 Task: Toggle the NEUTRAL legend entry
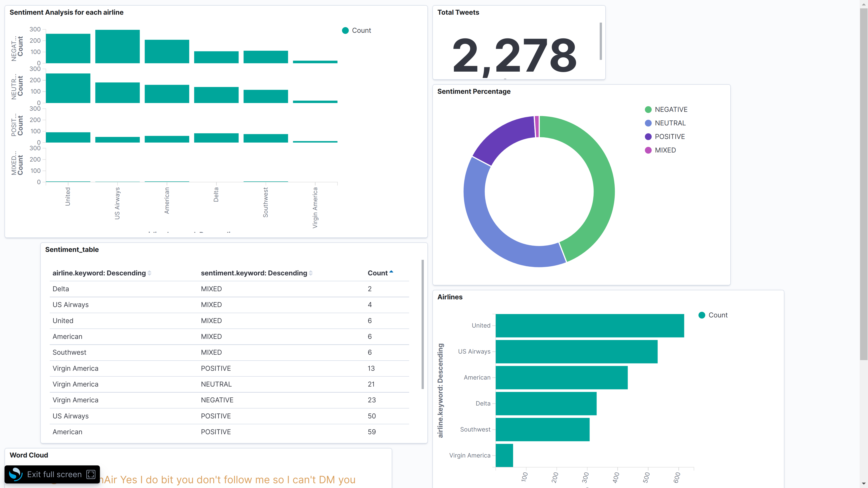670,123
